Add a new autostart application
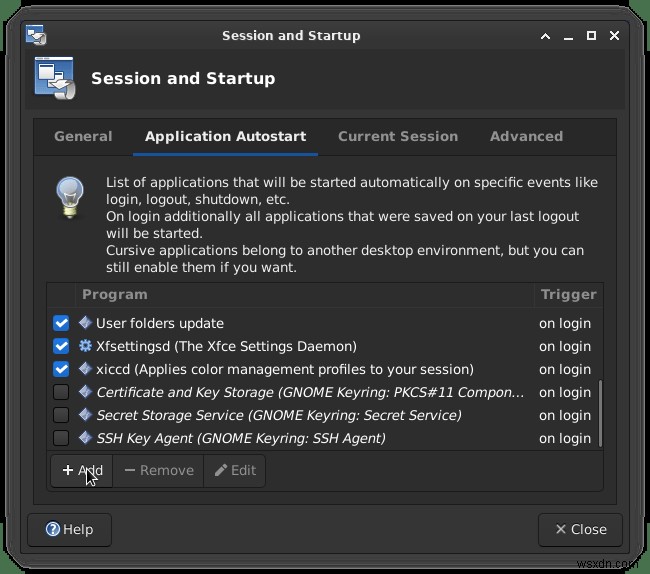Viewport: 650px width, 574px height. pyautogui.click(x=82, y=470)
